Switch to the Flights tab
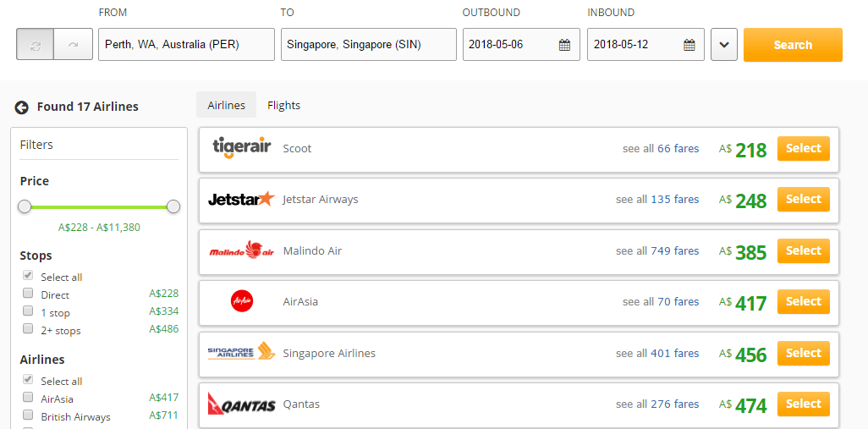The image size is (868, 429). (284, 105)
